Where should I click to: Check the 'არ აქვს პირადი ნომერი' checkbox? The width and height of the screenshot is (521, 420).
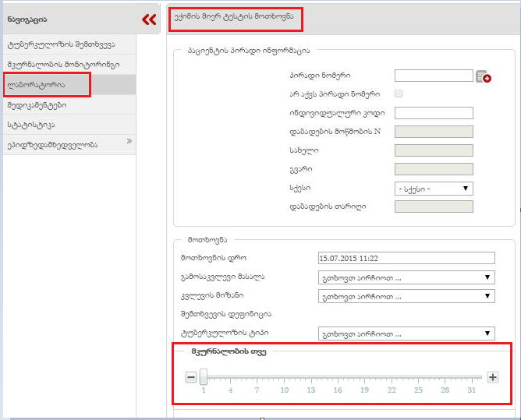pos(399,94)
